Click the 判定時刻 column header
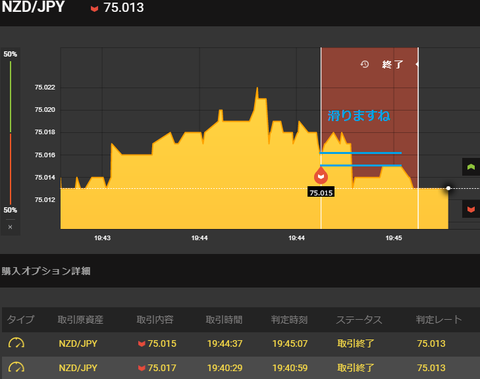 pyautogui.click(x=289, y=320)
